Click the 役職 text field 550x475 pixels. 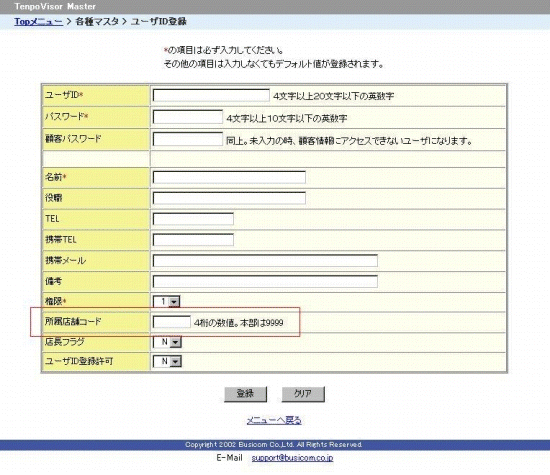[x=229, y=198]
